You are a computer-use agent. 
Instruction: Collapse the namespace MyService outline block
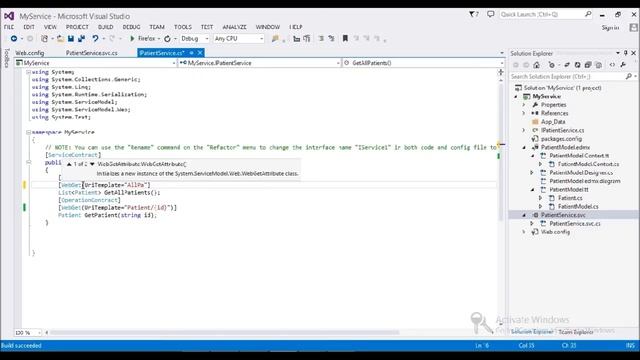tap(28, 132)
